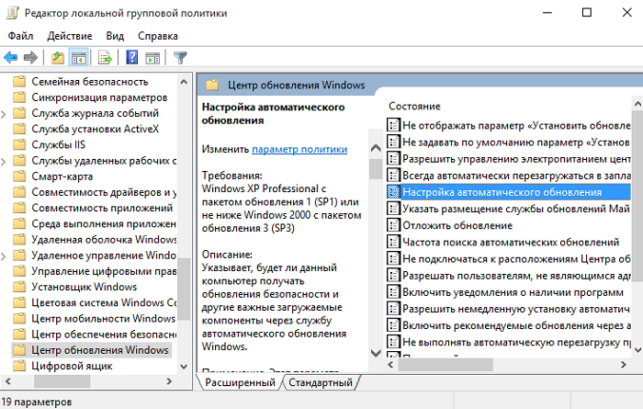The width and height of the screenshot is (643, 409).
Task: Select Центр обновления Windows tree folder
Action: tap(100, 350)
